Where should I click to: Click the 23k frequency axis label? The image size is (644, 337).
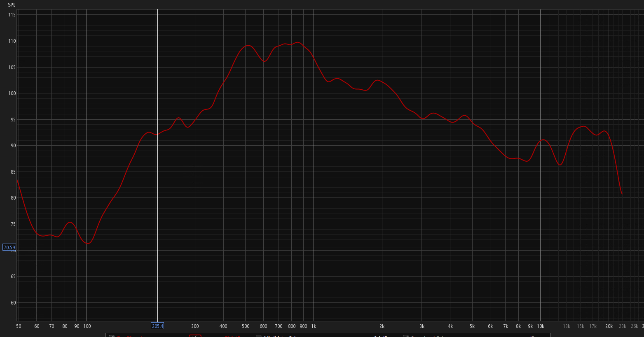pyautogui.click(x=623, y=326)
